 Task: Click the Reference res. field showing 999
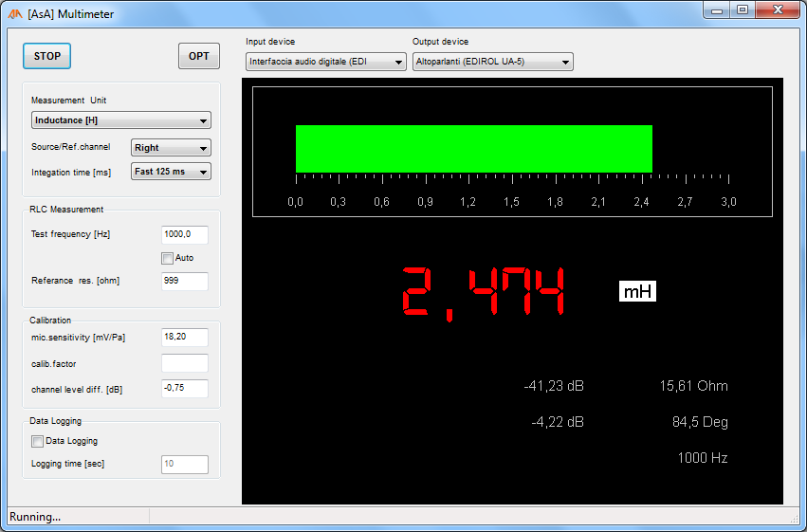(185, 281)
